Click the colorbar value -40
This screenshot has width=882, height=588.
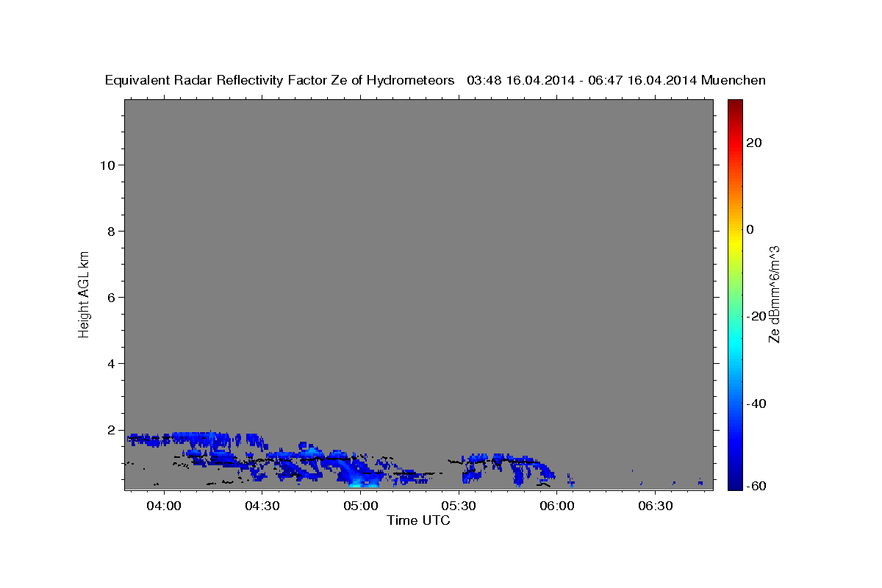756,404
